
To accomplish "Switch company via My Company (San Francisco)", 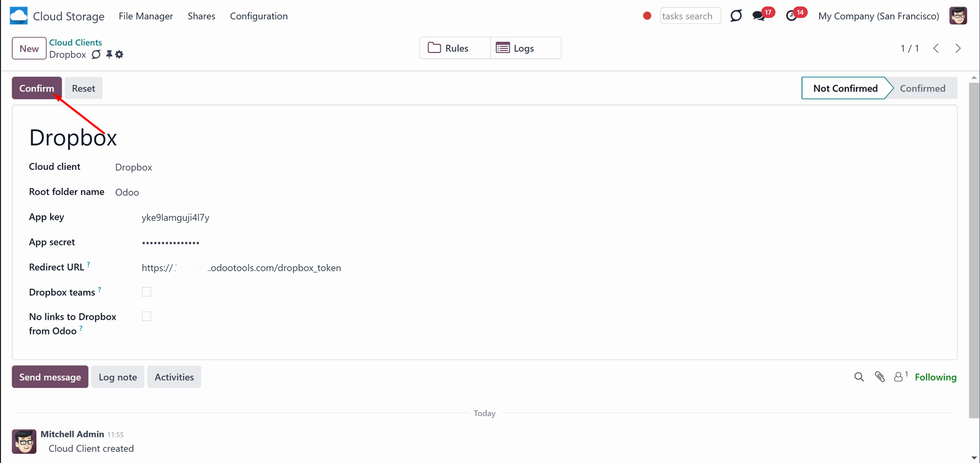I will 879,16.
